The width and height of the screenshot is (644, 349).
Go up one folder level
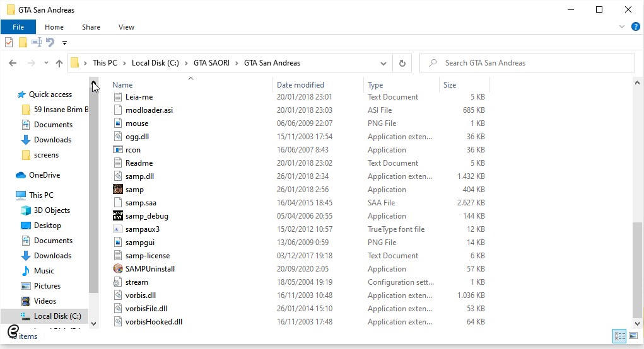59,63
